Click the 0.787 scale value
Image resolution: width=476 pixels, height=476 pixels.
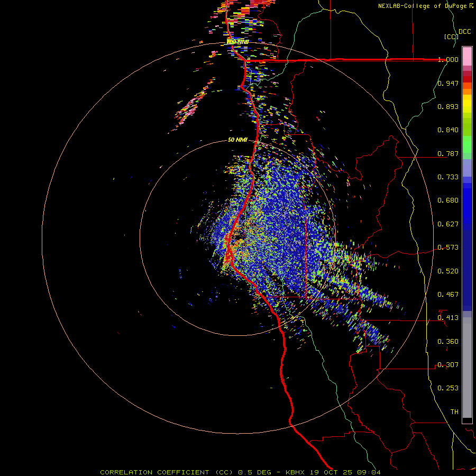pyautogui.click(x=448, y=153)
